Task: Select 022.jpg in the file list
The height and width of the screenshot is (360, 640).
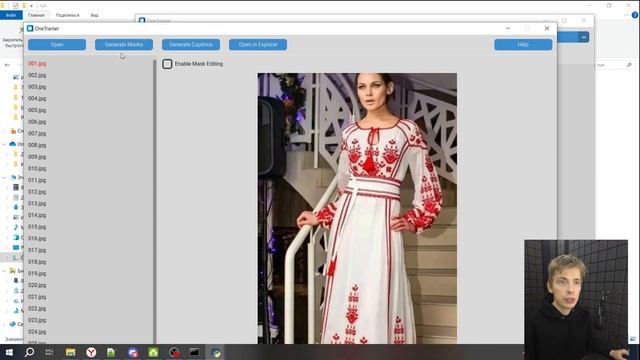Action: 37,309
